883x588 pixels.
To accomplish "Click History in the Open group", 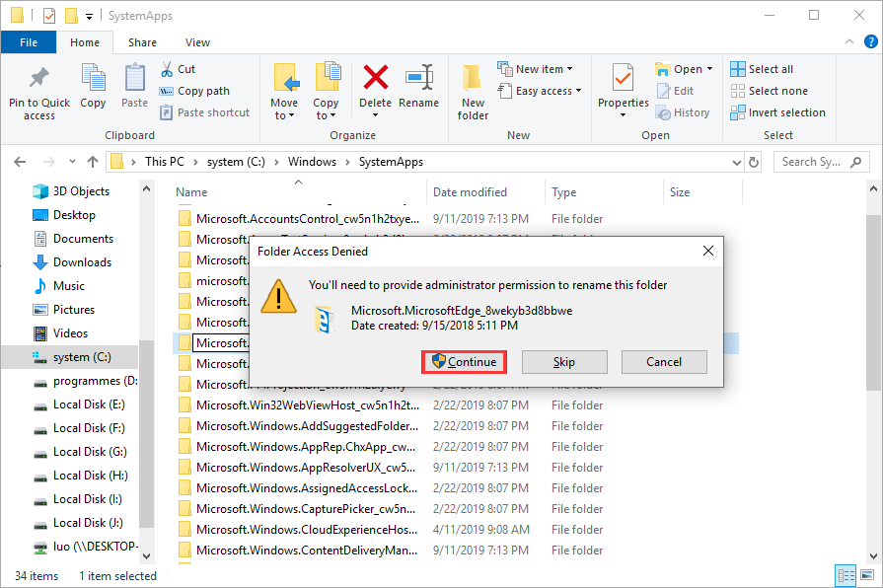I will tap(683, 112).
